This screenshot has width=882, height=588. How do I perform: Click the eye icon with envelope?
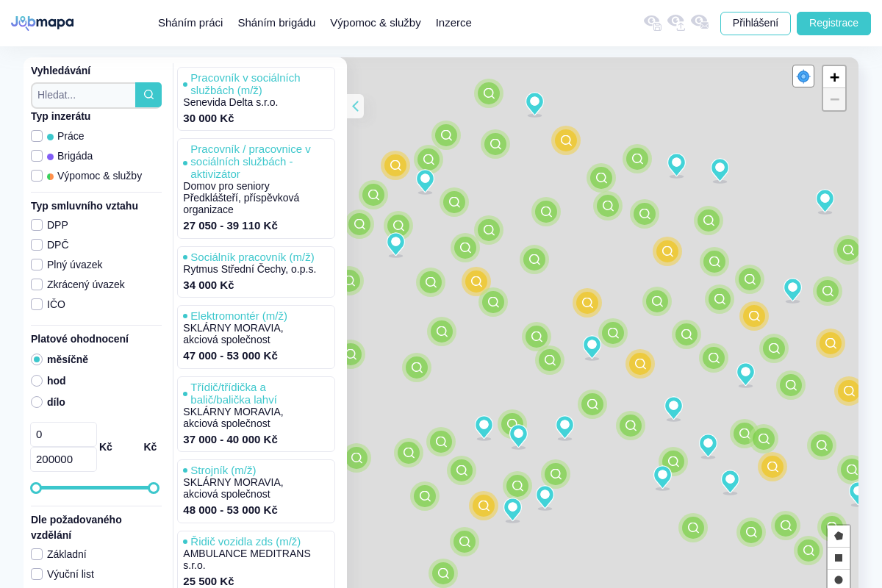point(700,23)
